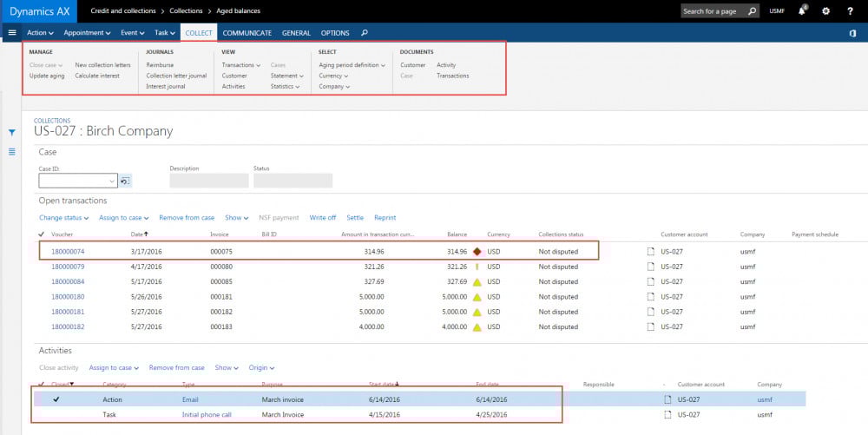Click document icon in voucher 180000074 row

(649, 251)
